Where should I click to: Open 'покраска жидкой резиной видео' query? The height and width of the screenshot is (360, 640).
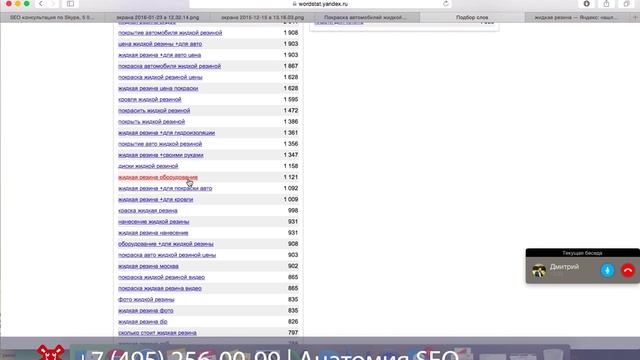pyautogui.click(x=162, y=277)
